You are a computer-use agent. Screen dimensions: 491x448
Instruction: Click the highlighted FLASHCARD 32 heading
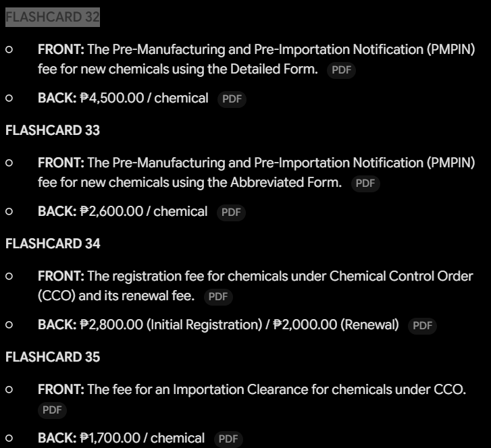[53, 17]
